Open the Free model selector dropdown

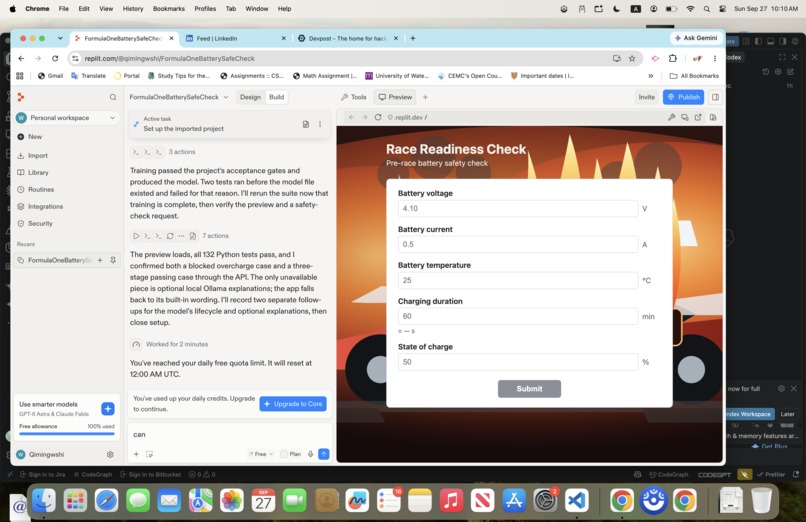point(261,454)
